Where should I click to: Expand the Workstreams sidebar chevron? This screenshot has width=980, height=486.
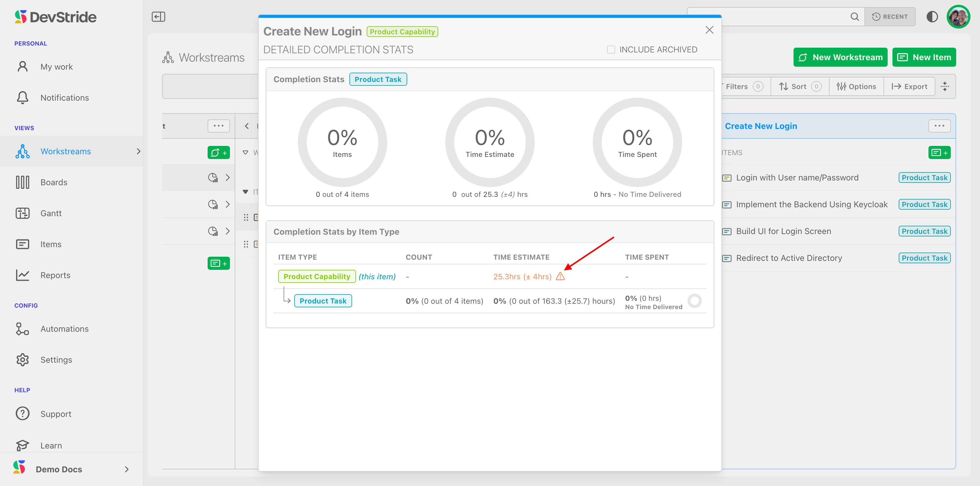[x=139, y=151]
